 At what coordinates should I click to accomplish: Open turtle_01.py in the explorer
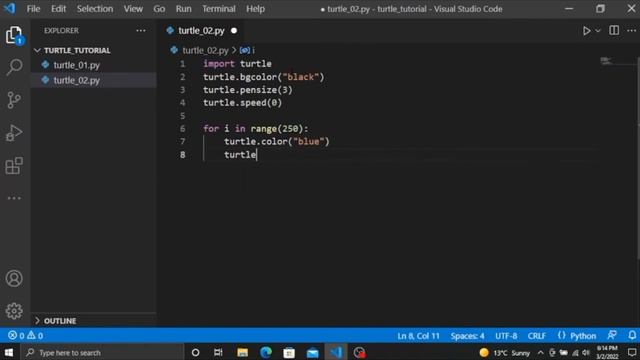pos(94,65)
